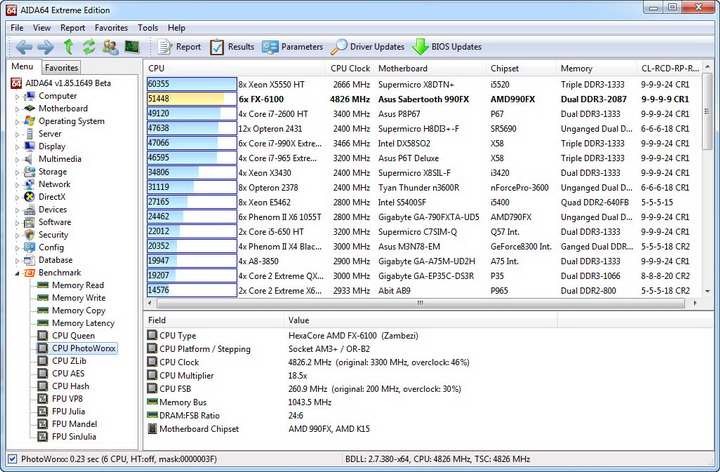Image resolution: width=720 pixels, height=472 pixels.
Task: Sort by the Chipset column header
Action: [x=522, y=68]
